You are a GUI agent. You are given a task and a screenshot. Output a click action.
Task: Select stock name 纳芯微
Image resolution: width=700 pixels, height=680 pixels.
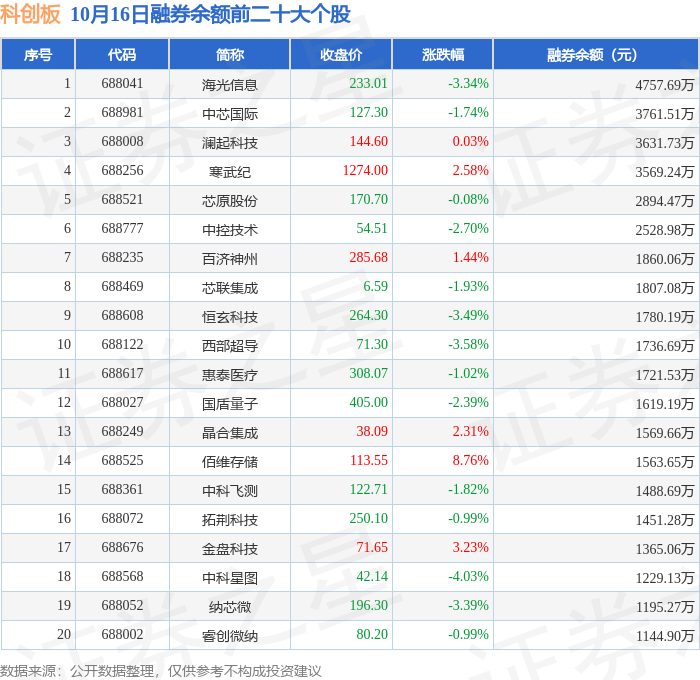point(229,607)
